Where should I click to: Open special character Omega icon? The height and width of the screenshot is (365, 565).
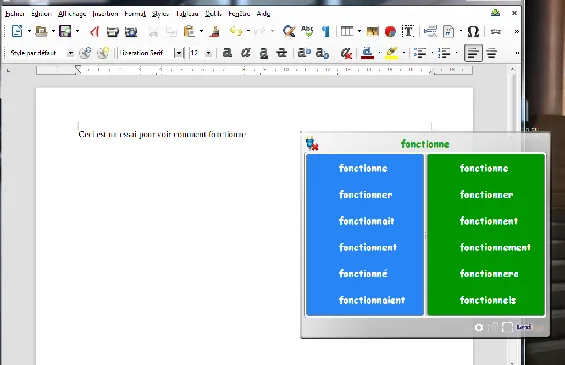click(473, 31)
